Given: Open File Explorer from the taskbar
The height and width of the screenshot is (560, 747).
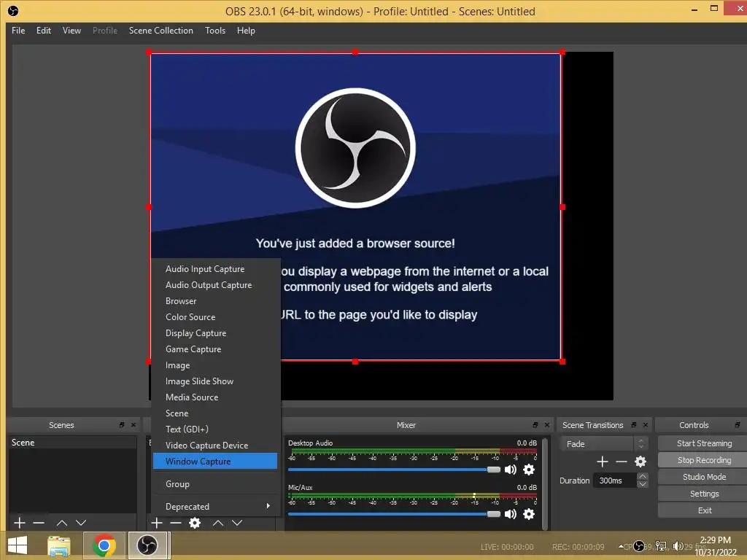Looking at the screenshot, I should coord(59,545).
